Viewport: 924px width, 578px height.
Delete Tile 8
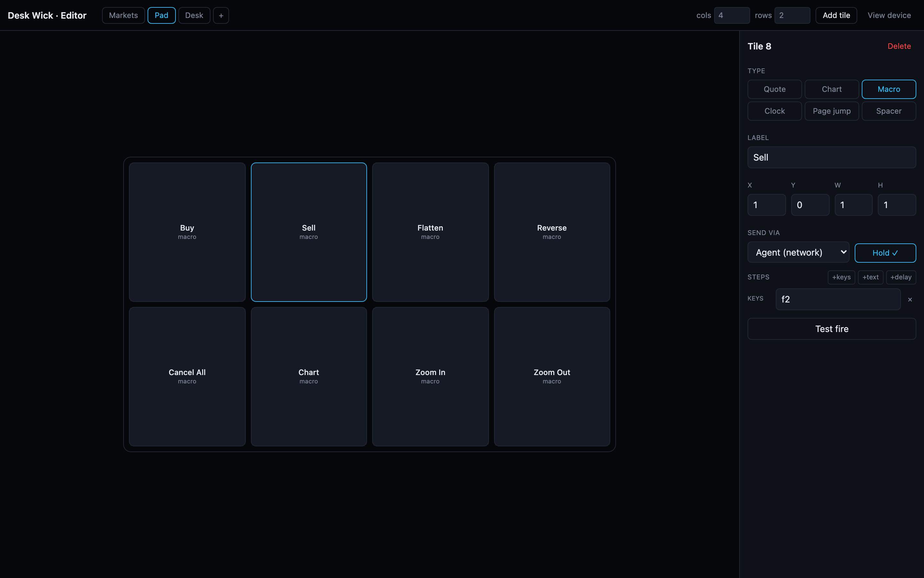tap(899, 46)
